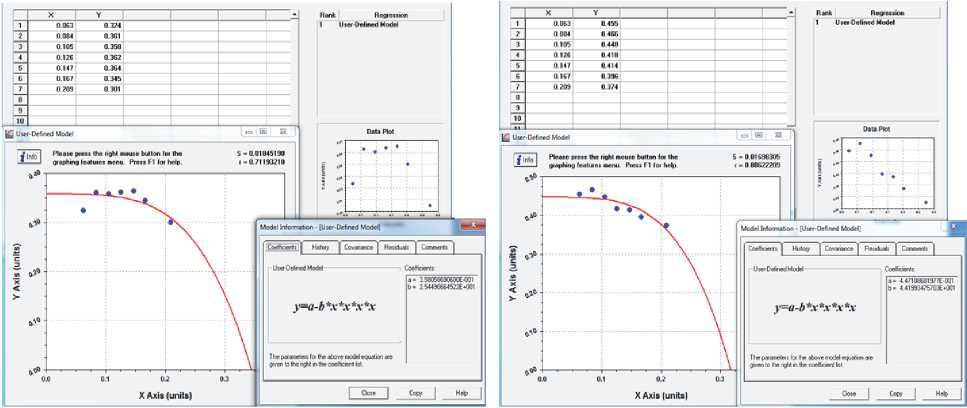Select the cell with Y value 0.455
967x408 pixels.
(596, 23)
